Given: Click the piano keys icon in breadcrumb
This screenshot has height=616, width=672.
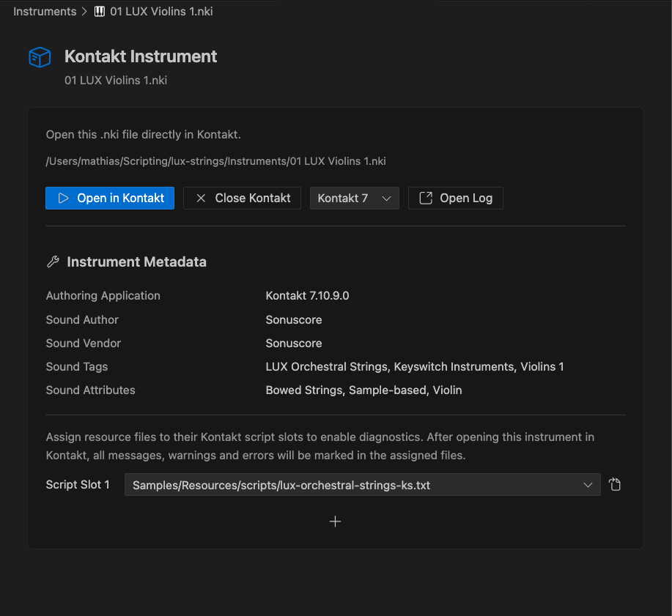Looking at the screenshot, I should [100, 12].
